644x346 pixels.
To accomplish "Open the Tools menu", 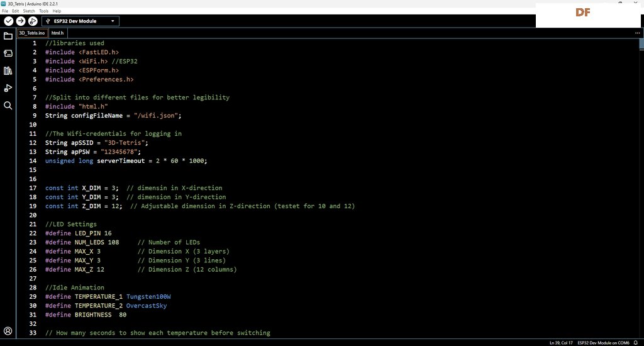I will click(43, 11).
